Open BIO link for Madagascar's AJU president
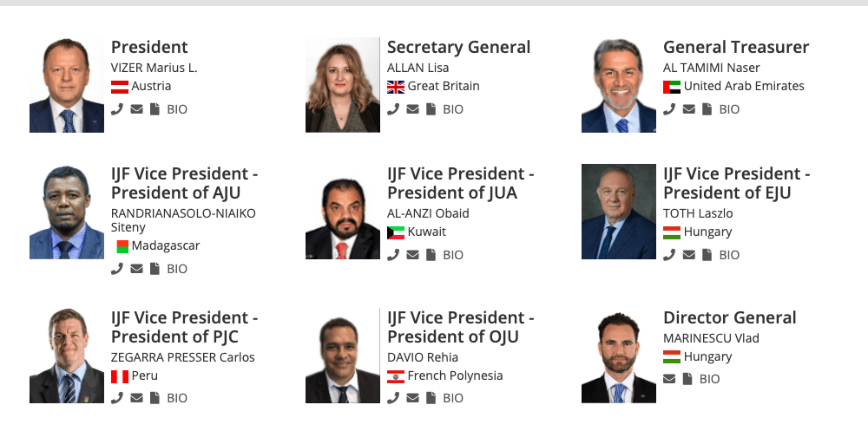The height and width of the screenshot is (431, 868). point(177,268)
